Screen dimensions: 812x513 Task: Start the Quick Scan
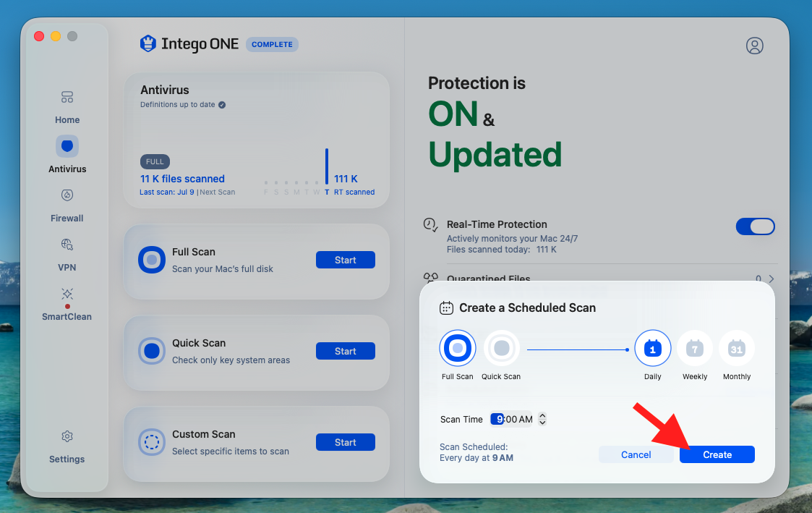(x=346, y=351)
